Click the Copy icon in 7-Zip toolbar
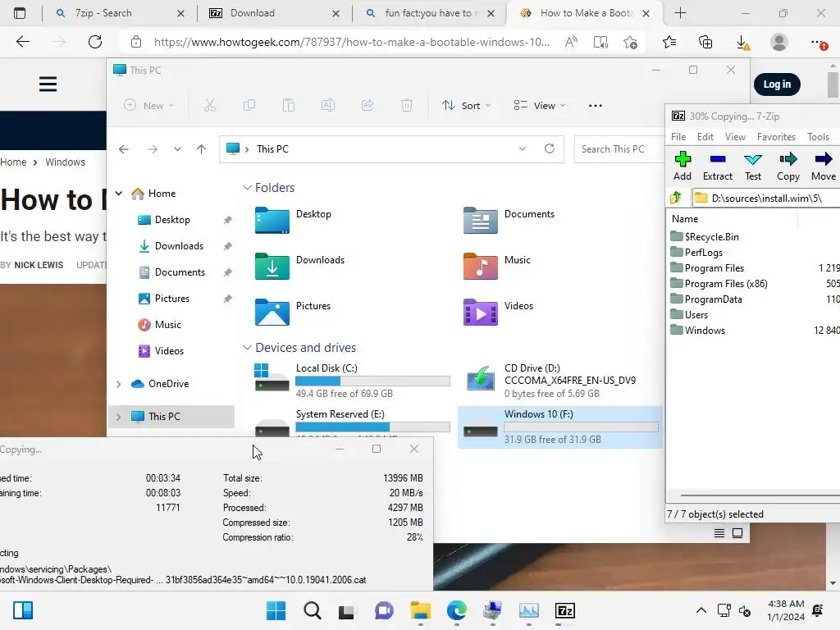The width and height of the screenshot is (840, 630). click(788, 166)
